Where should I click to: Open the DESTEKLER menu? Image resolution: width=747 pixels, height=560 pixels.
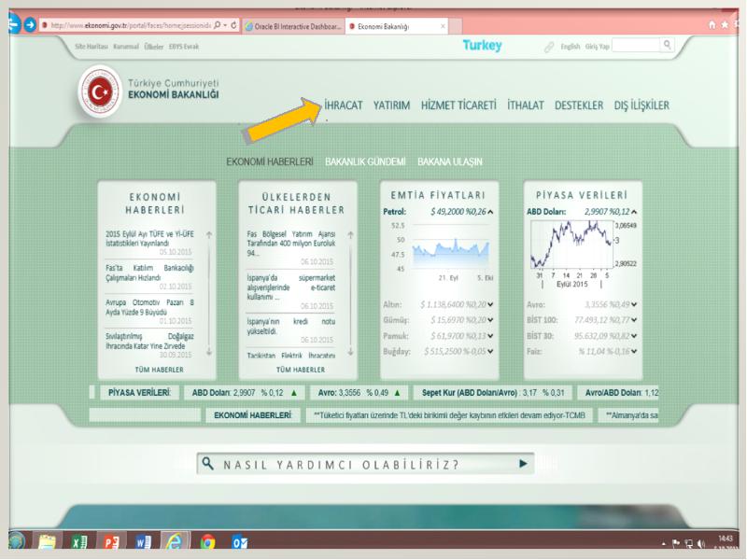pos(579,105)
